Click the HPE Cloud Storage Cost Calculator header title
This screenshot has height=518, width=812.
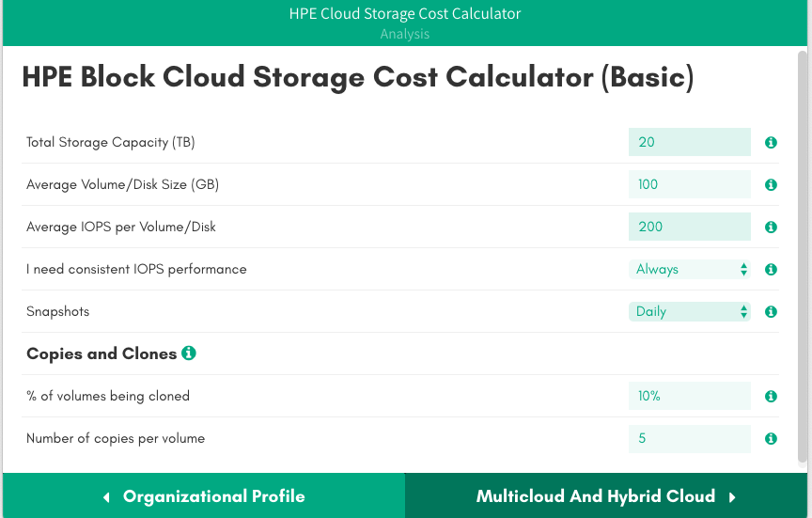[405, 14]
